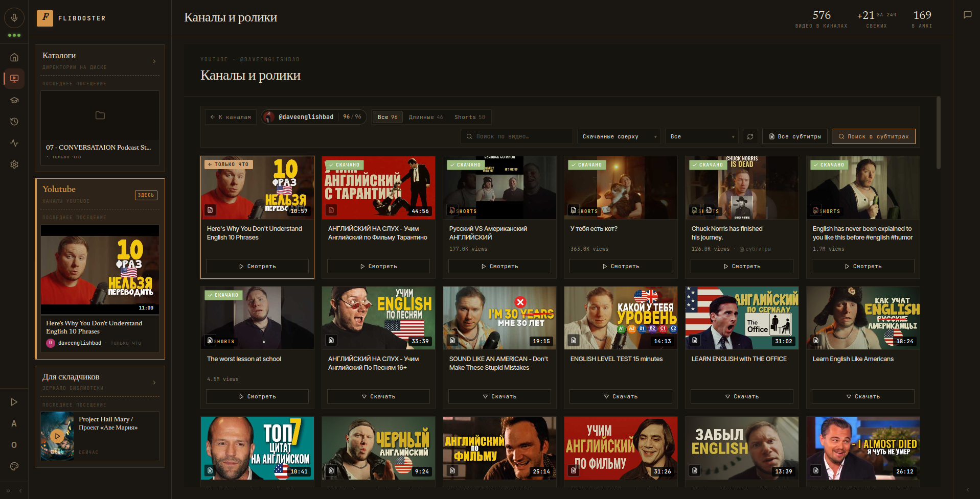Expand the Каталоги panel chevron
980x499 pixels.
(x=154, y=61)
